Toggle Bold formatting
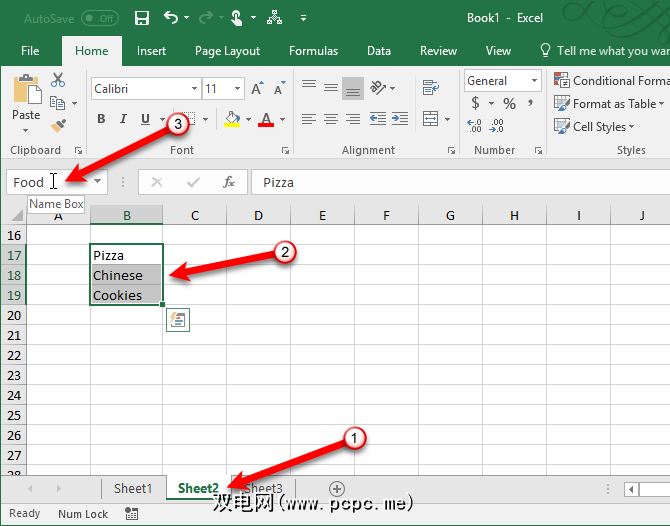 pyautogui.click(x=101, y=120)
